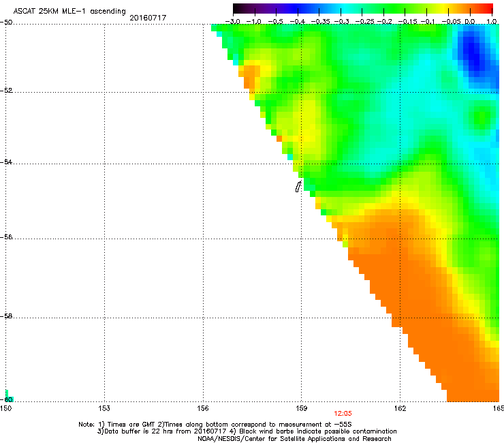Select the '-56' latitude axis label

(x=6, y=236)
